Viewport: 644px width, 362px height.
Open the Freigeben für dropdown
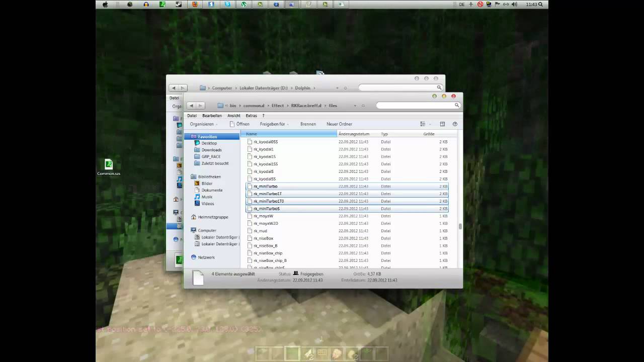275,124
